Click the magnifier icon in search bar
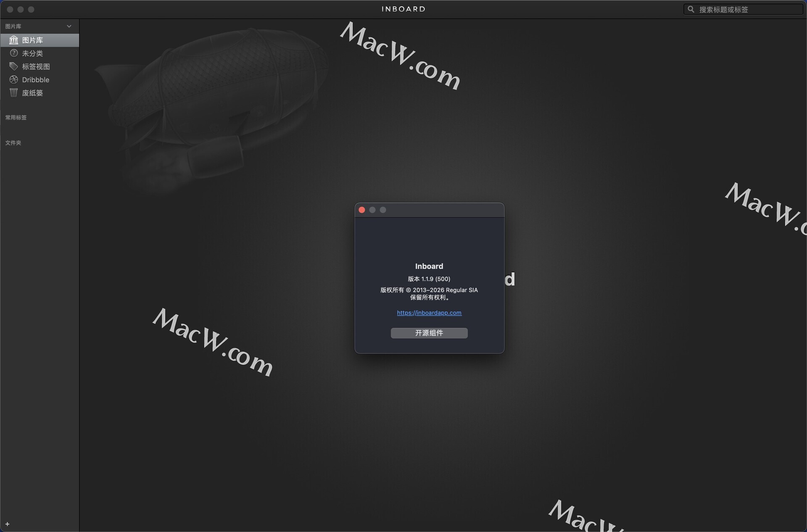 691,9
